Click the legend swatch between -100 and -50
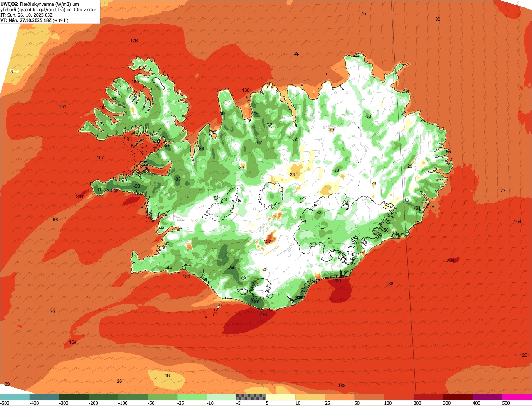532x406 pixels. [133, 397]
